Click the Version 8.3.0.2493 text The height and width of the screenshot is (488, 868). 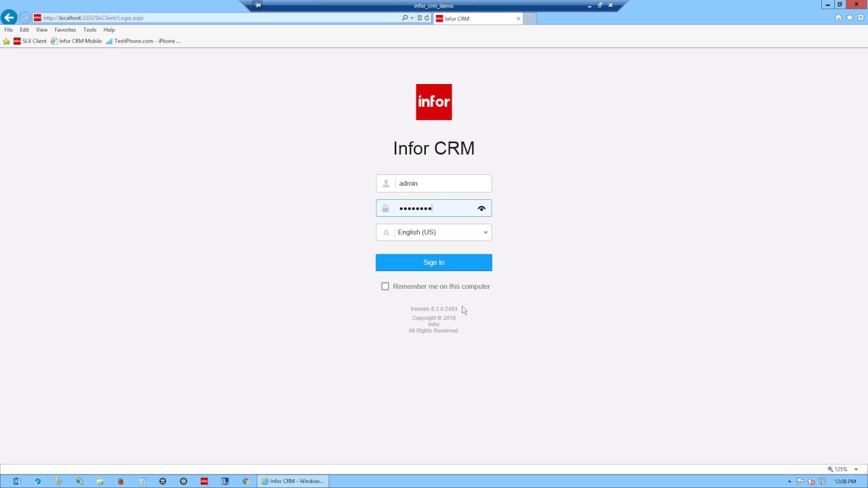click(x=434, y=309)
